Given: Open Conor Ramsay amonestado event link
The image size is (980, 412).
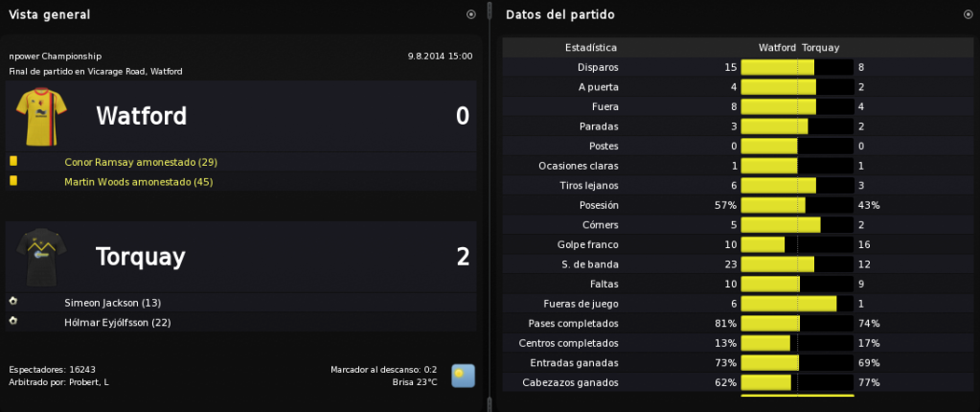Looking at the screenshot, I should pos(141,163).
